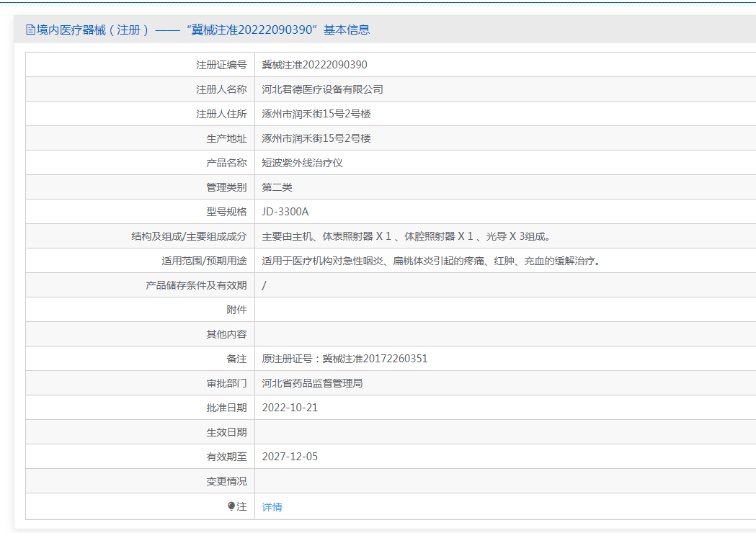Viewport: 756px width, 533px height.
Task: Open the 详情 link
Action: pyautogui.click(x=272, y=507)
